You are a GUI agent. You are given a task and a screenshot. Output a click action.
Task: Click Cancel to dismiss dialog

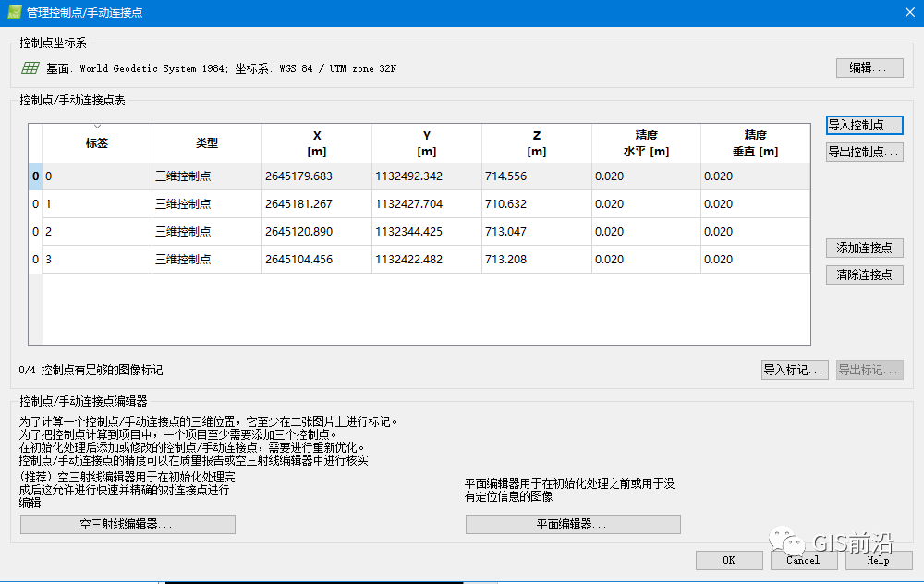pos(804,560)
